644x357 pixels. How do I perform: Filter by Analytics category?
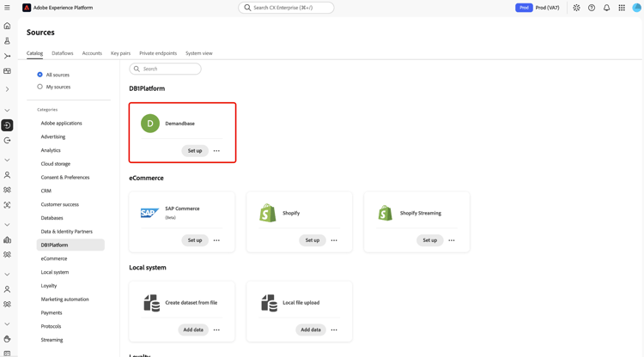[51, 150]
